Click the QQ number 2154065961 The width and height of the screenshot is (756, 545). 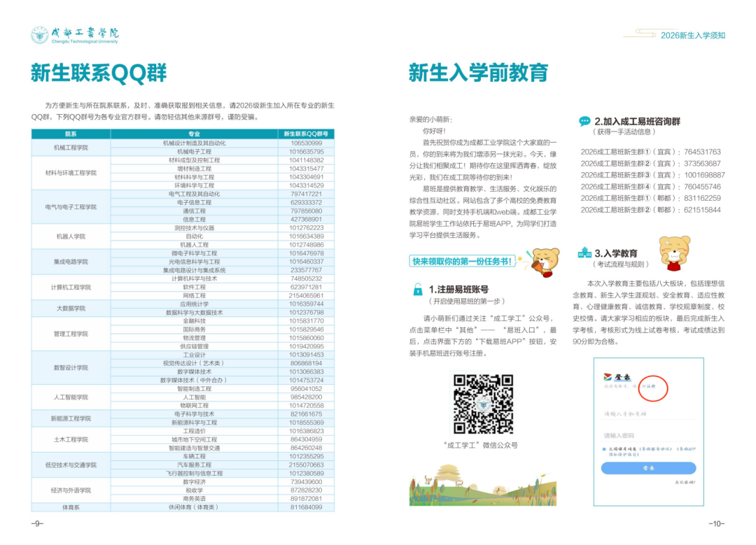click(x=306, y=295)
